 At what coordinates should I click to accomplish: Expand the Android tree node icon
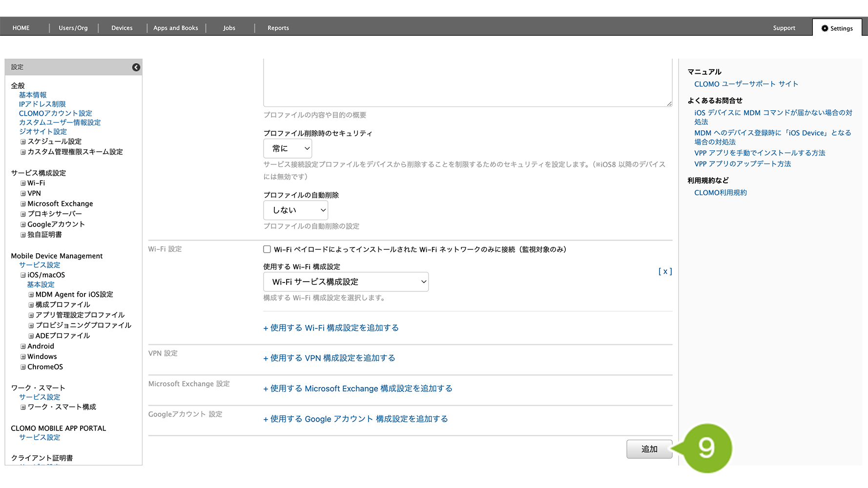(x=23, y=346)
